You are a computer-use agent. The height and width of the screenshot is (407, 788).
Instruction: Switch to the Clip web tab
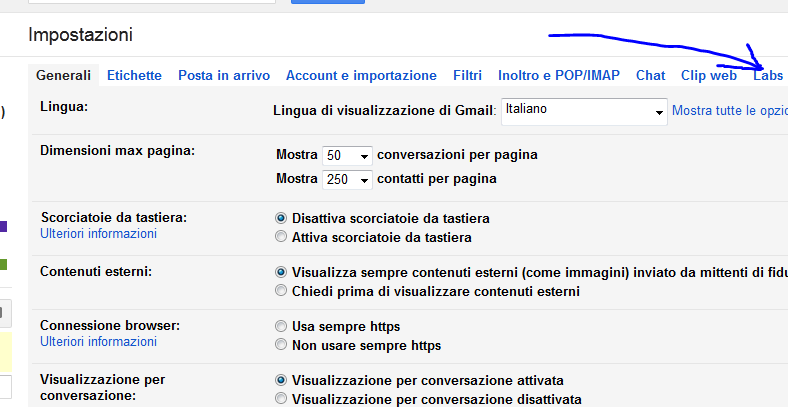pos(708,75)
